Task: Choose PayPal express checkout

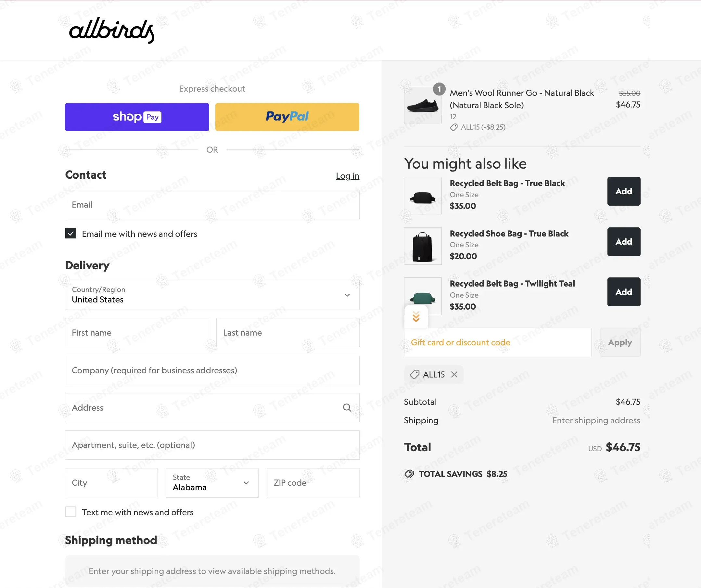Action: pyautogui.click(x=287, y=117)
